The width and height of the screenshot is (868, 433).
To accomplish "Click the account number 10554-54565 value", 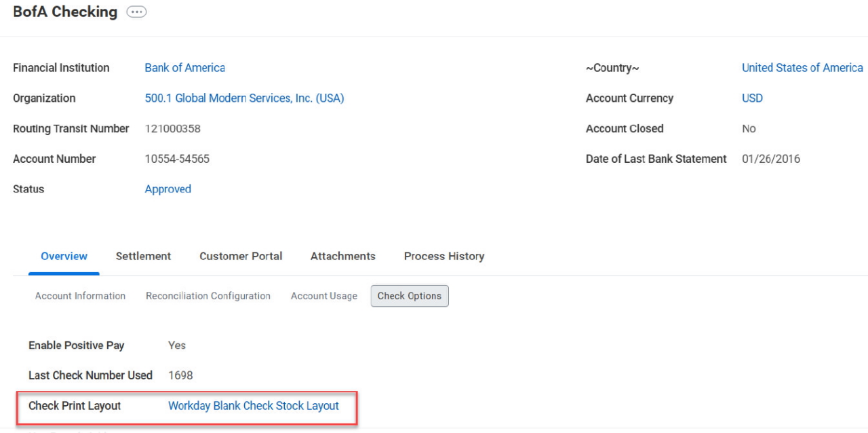I will tap(177, 159).
